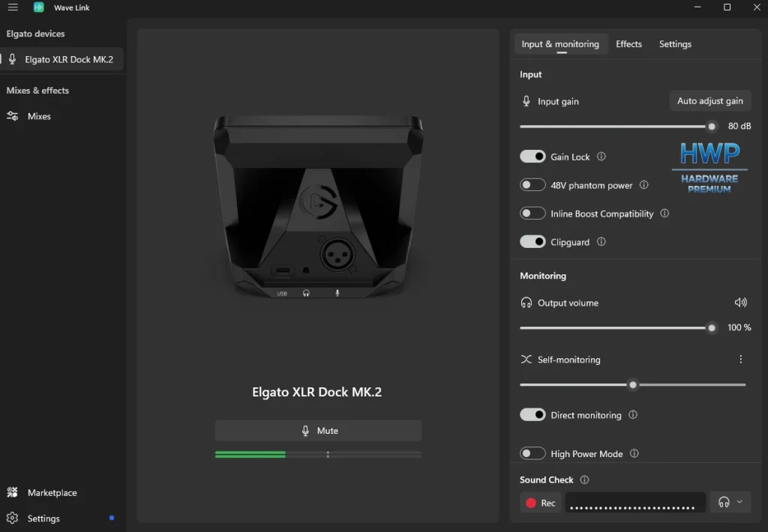Click the Sound Check headphones output icon
This screenshot has width=768, height=532.
724,502
